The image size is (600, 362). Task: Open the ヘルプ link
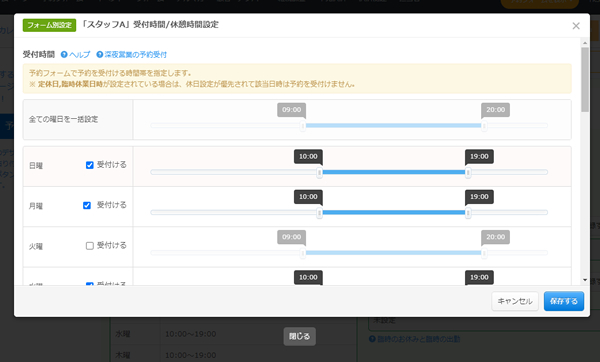tap(80, 55)
